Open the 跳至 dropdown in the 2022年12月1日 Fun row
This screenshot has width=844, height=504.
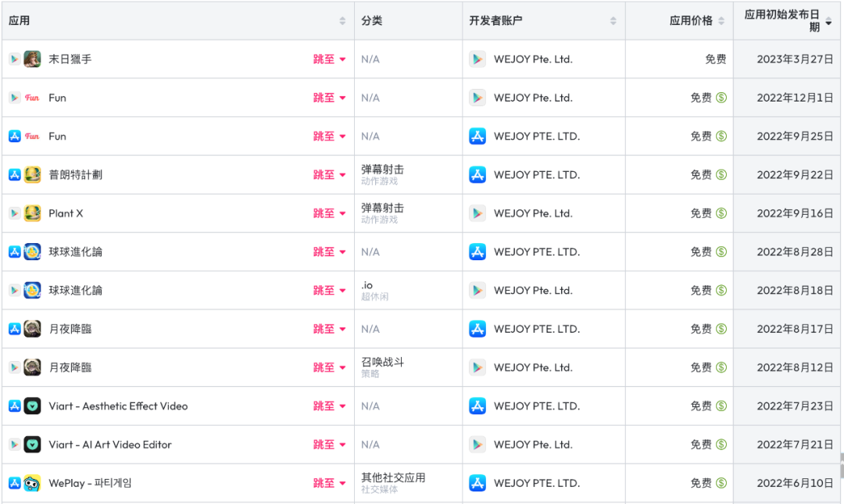click(330, 98)
